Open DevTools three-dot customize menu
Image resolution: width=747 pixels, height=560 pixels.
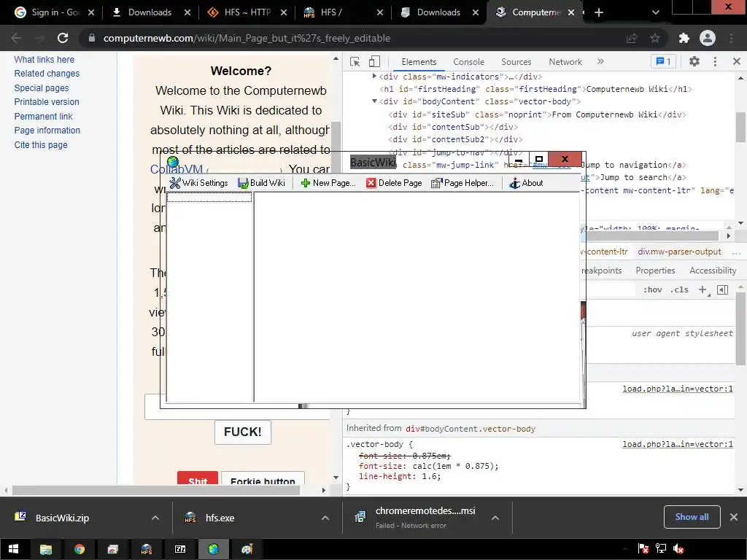point(715,61)
